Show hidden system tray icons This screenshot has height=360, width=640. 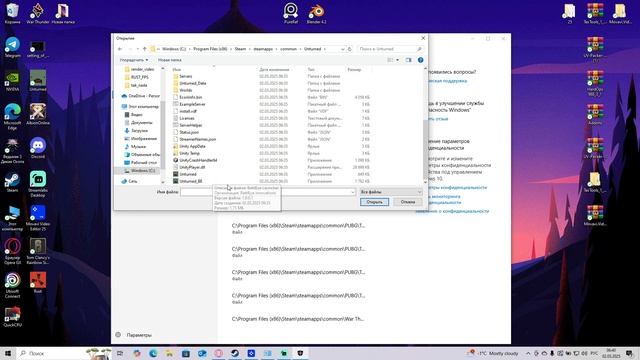point(528,353)
